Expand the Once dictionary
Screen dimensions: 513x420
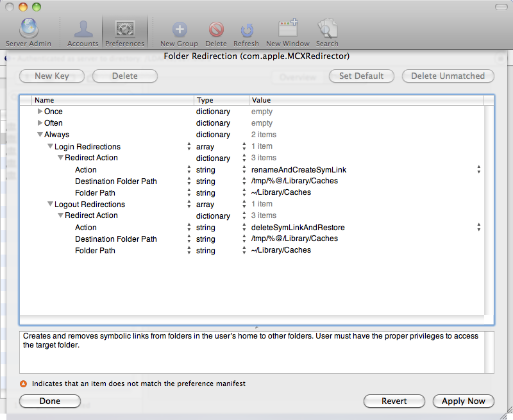[x=40, y=111]
